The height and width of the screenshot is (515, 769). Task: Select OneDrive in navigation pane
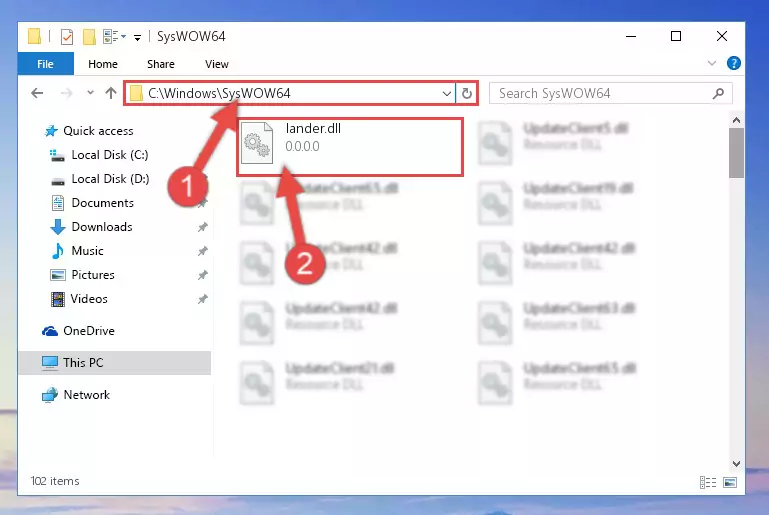(89, 331)
